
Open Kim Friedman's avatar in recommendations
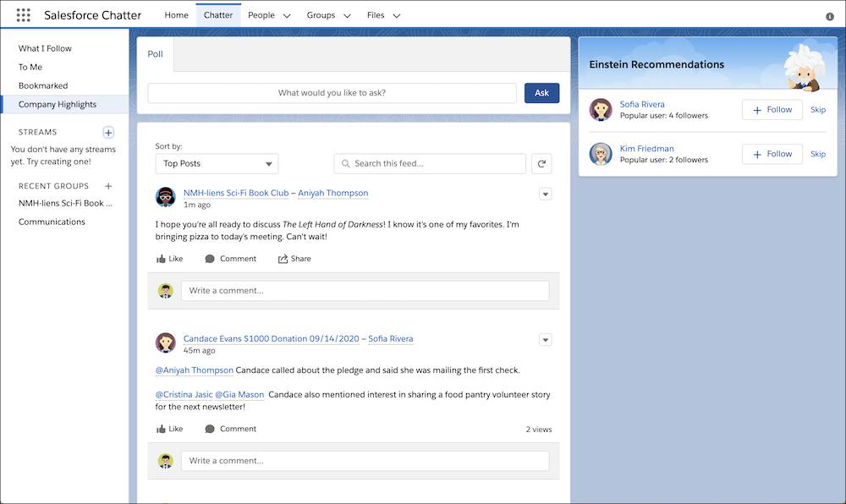[601, 154]
